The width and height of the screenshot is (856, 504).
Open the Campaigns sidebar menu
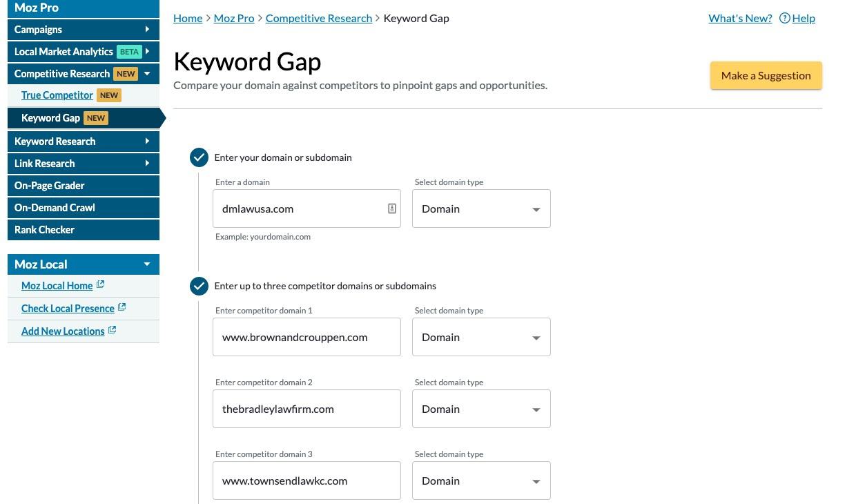(83, 30)
